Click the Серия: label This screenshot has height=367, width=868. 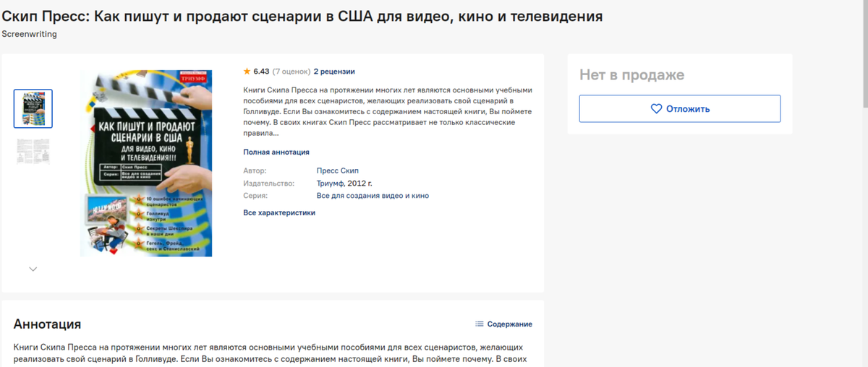tap(255, 196)
